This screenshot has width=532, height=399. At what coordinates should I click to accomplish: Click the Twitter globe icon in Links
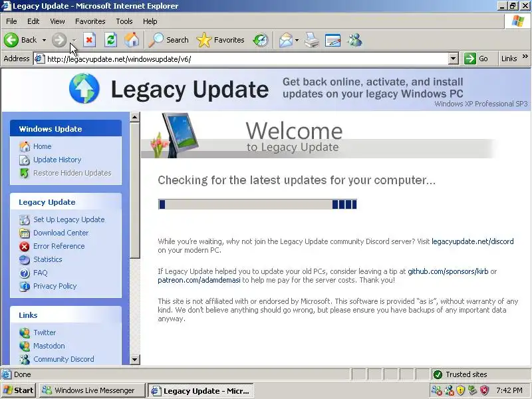[25, 333]
